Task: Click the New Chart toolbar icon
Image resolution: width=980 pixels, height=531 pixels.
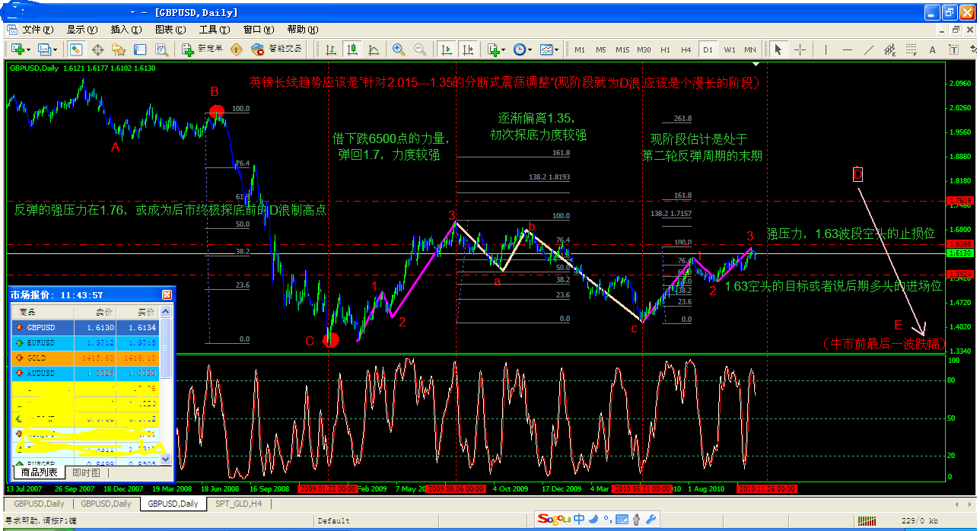Action: (17, 49)
